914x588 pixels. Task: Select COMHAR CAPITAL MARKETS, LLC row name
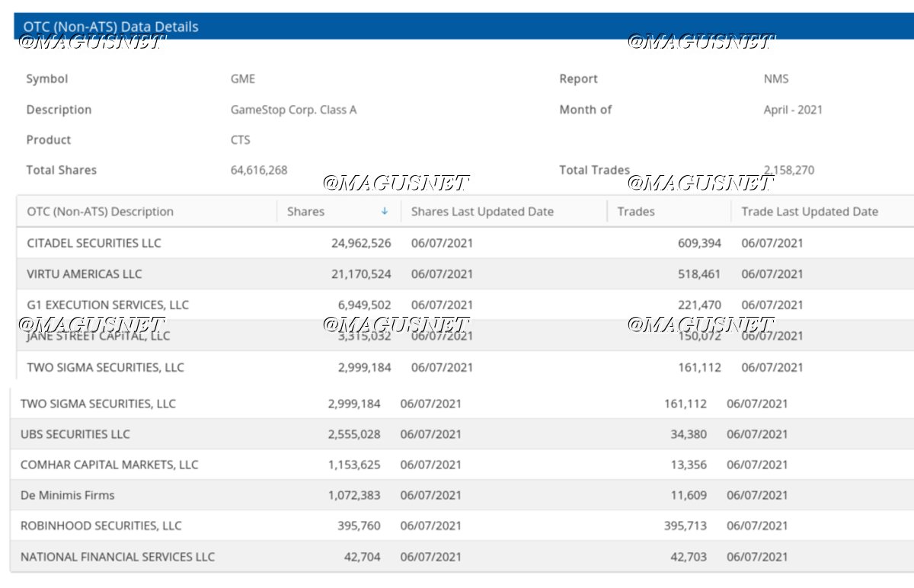coord(110,465)
